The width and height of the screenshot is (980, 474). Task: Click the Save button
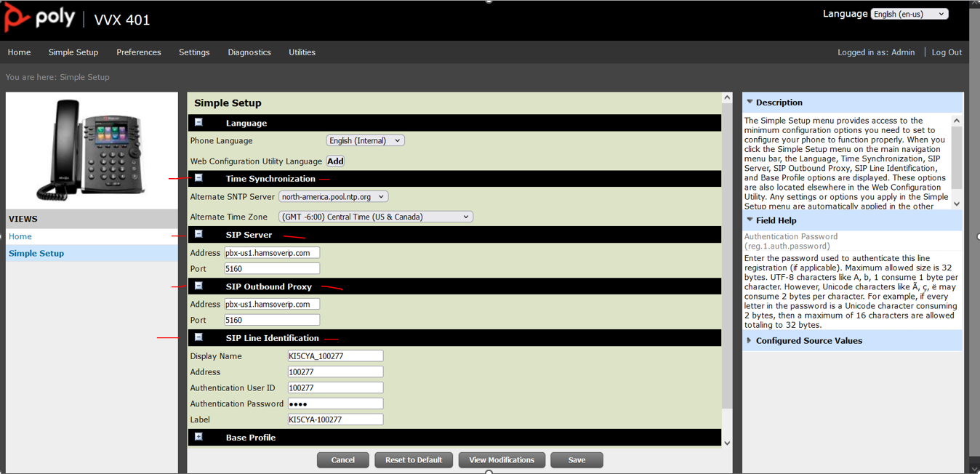tap(577, 460)
